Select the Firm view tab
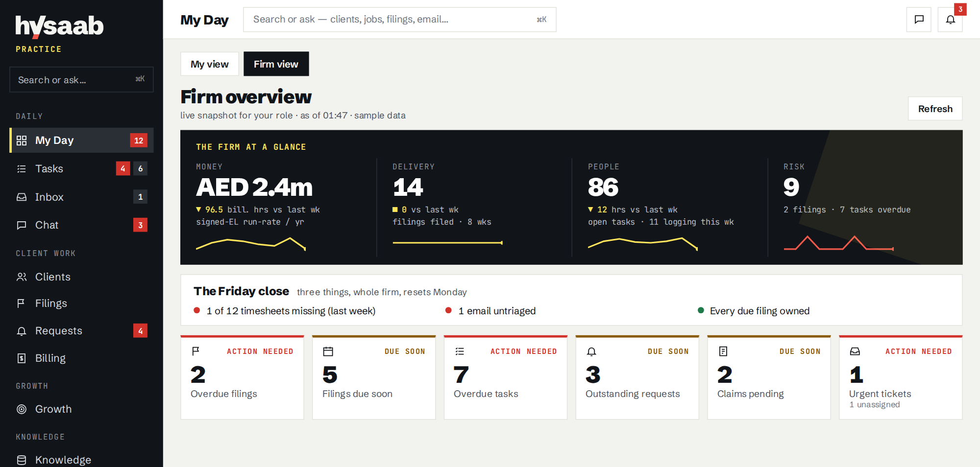The height and width of the screenshot is (467, 980). (276, 64)
